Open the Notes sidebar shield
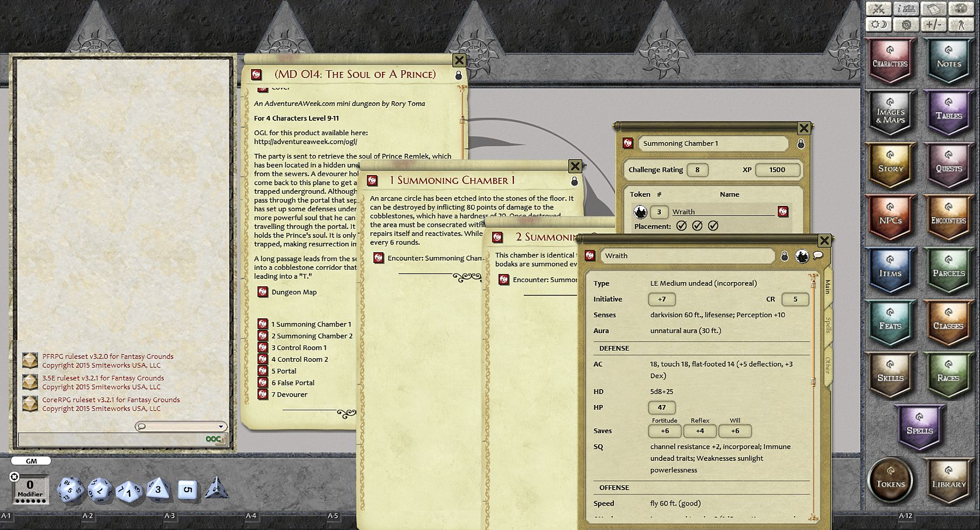This screenshot has height=530, width=980. [x=949, y=61]
